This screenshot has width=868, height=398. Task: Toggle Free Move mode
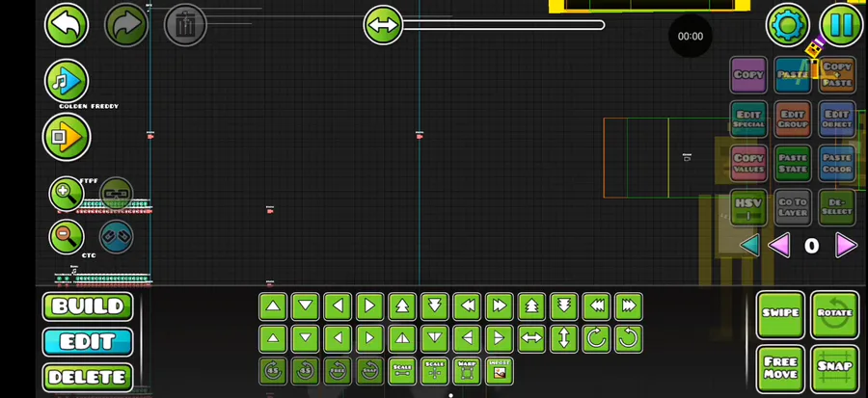click(780, 369)
